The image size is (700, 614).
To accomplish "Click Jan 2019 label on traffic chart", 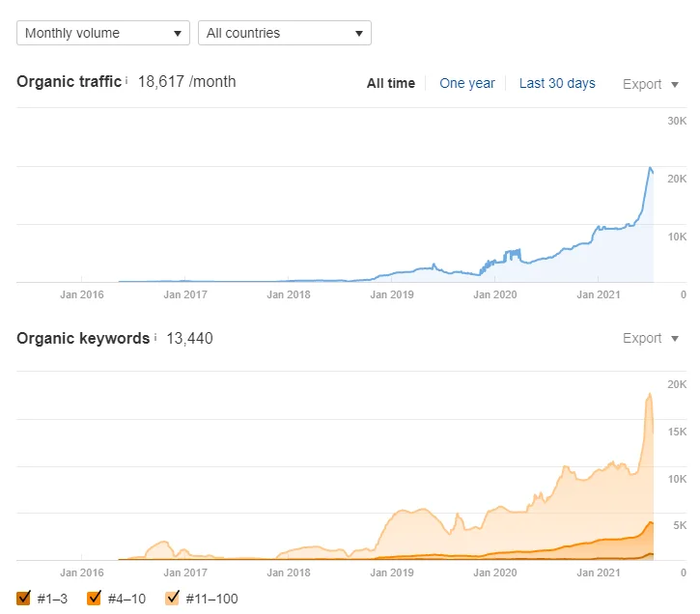I will point(392,294).
